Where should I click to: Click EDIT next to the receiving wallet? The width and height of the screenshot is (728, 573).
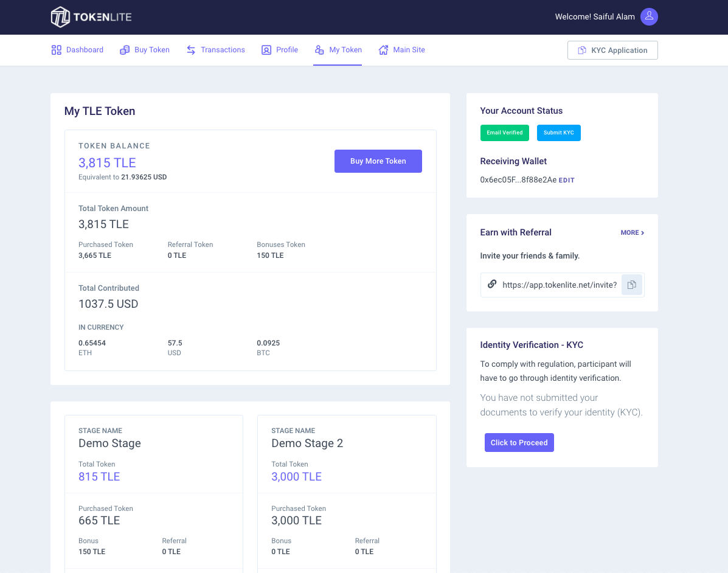tap(566, 180)
